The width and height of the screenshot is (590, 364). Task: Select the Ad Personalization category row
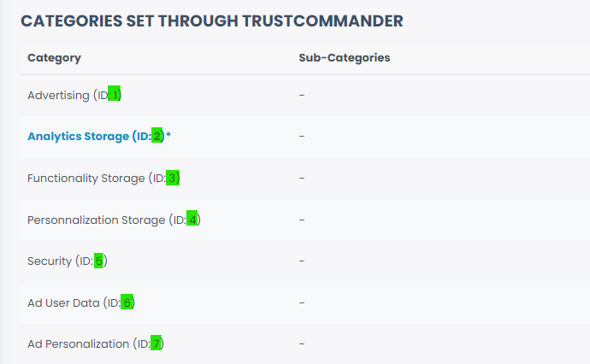pos(78,343)
